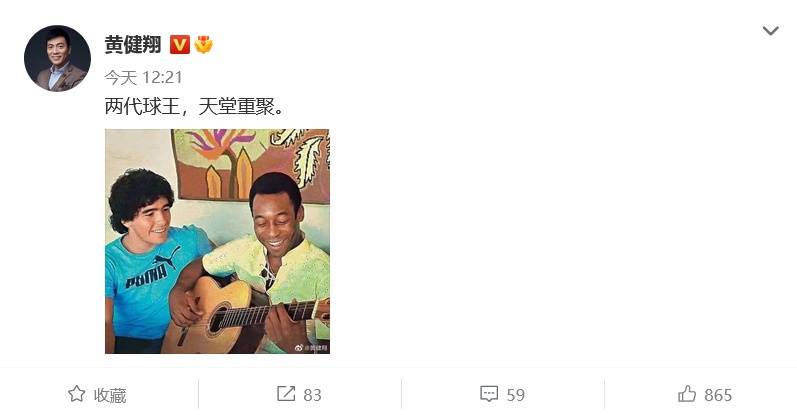Toggle the star favorite icon
Viewport: 797px width, 415px height.
point(77,394)
